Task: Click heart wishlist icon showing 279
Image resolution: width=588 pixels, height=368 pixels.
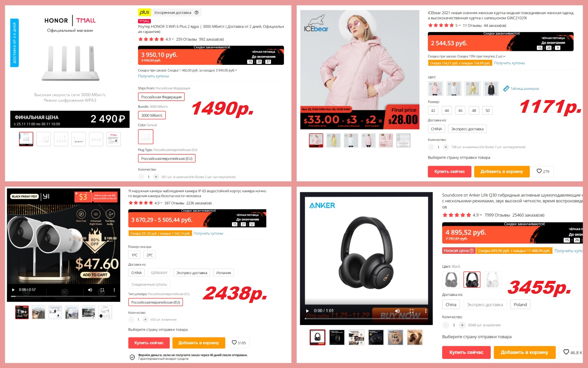Action: [x=539, y=171]
